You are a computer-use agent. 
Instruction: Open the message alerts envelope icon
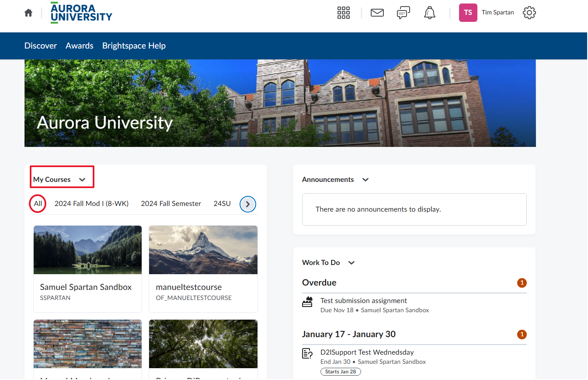[377, 13]
